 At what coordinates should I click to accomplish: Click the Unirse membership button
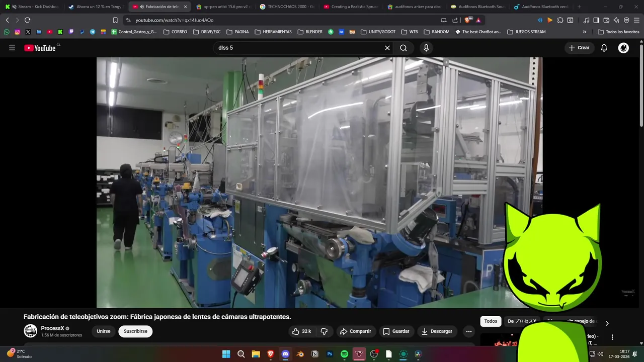104,331
